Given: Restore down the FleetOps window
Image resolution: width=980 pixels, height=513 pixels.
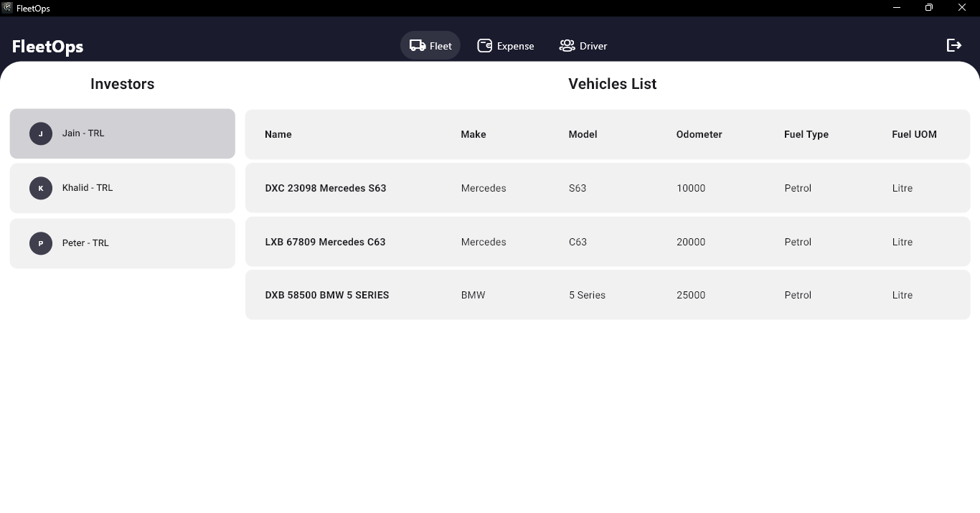Looking at the screenshot, I should pos(929,8).
